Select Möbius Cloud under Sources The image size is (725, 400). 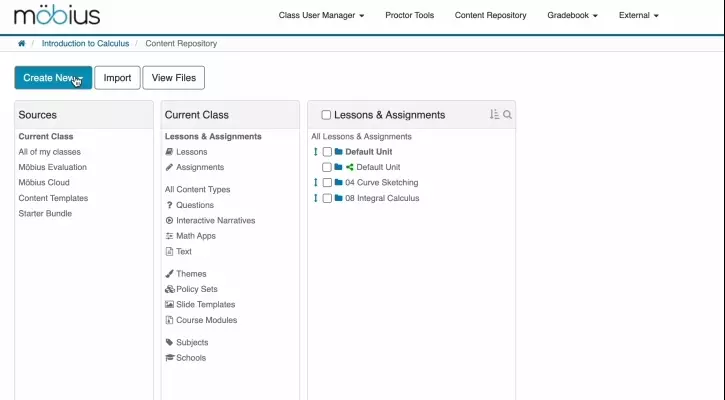coord(44,183)
